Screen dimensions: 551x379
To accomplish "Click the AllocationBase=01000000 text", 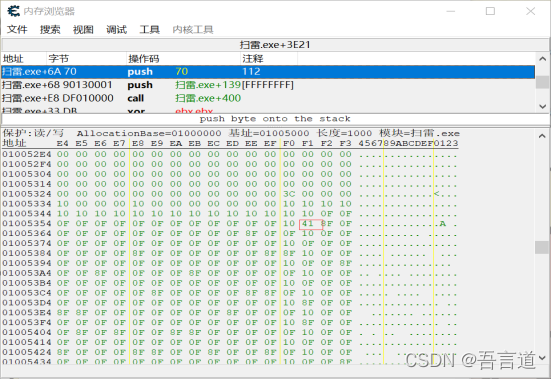I will tap(149, 133).
